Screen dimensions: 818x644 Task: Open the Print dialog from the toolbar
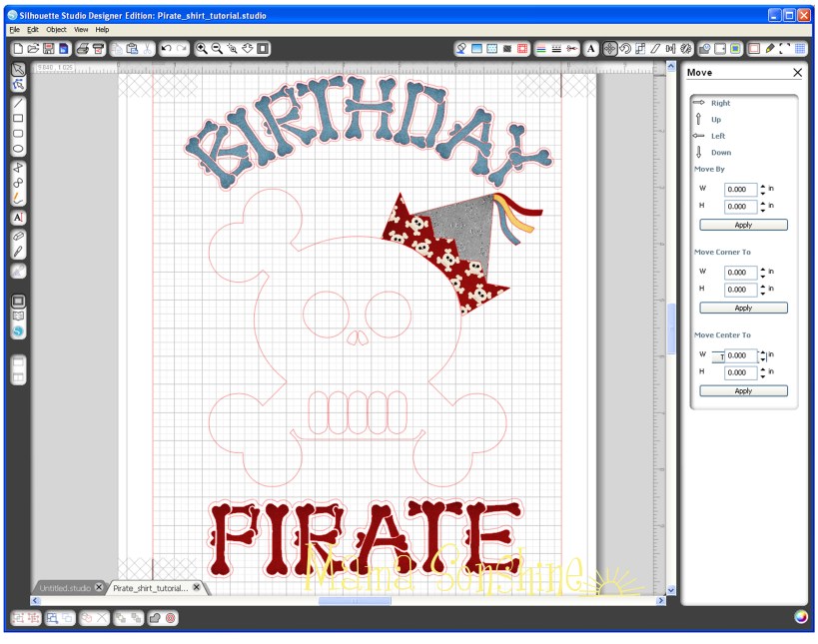81,48
